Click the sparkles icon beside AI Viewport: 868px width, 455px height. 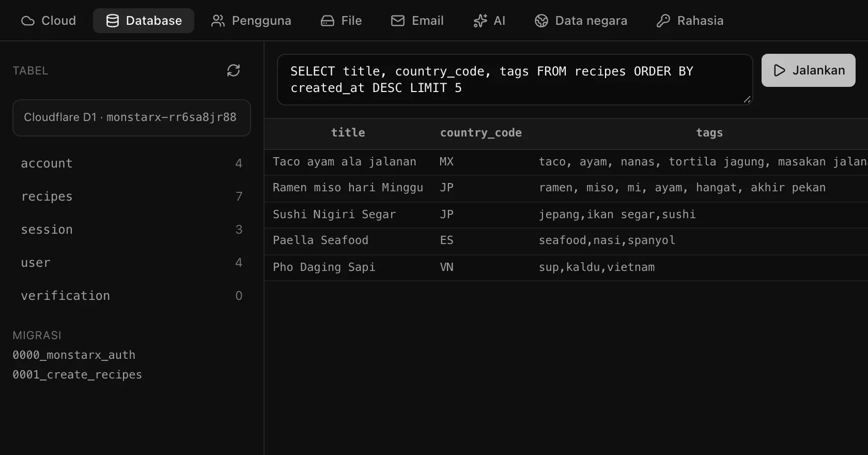(480, 21)
